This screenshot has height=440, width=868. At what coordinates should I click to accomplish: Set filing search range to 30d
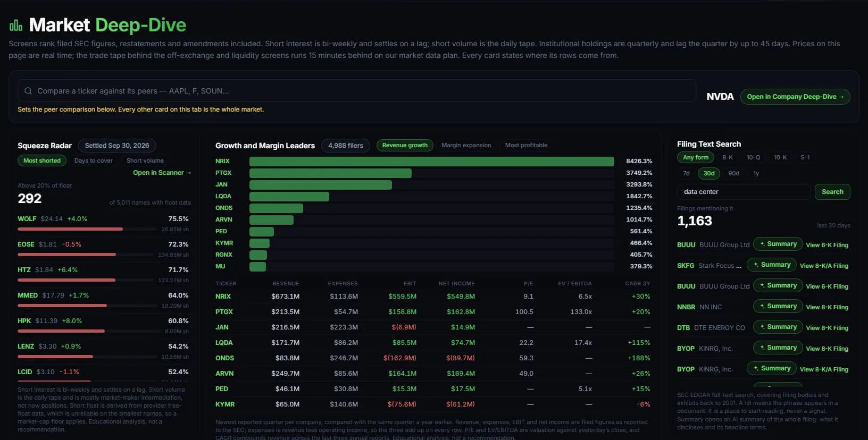click(x=709, y=173)
